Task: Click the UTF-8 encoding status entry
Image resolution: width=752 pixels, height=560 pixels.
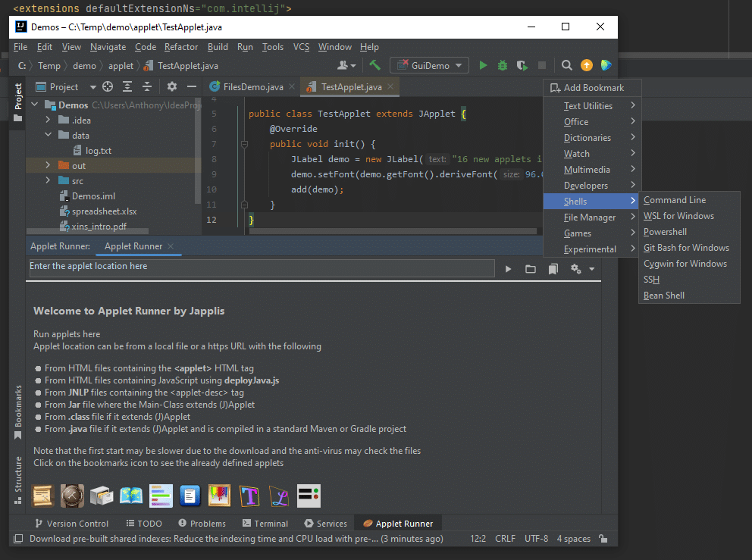Action: (536, 539)
